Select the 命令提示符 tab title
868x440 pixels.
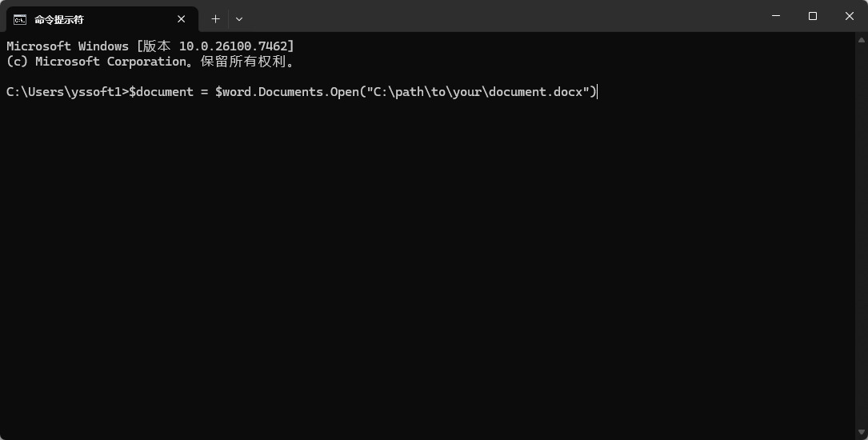coord(59,19)
